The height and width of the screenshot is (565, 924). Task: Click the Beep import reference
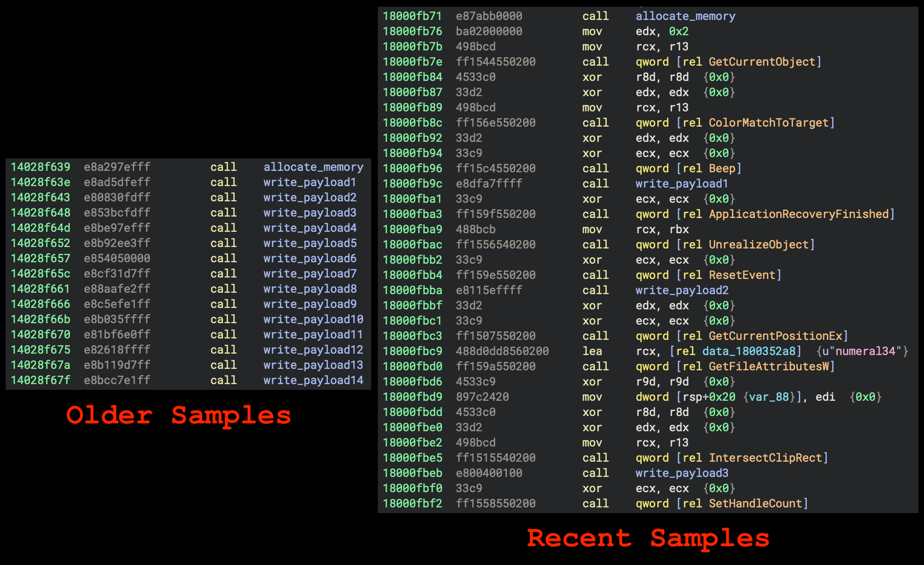(x=722, y=169)
